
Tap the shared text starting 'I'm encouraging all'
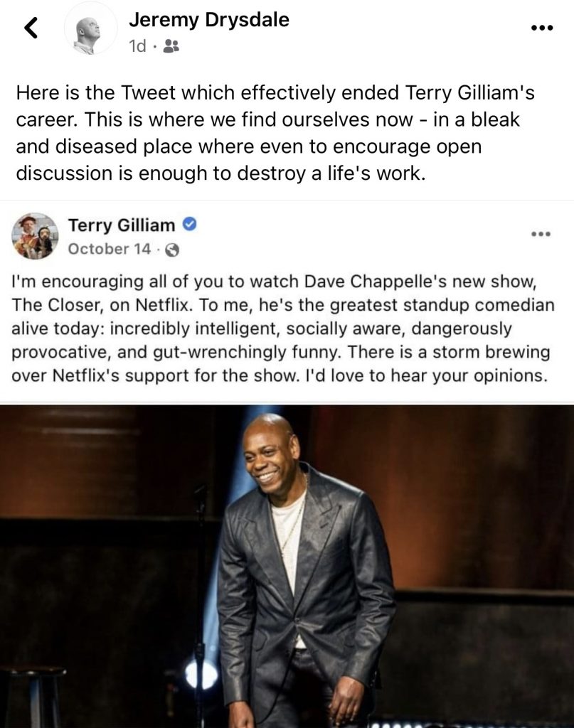(283, 328)
